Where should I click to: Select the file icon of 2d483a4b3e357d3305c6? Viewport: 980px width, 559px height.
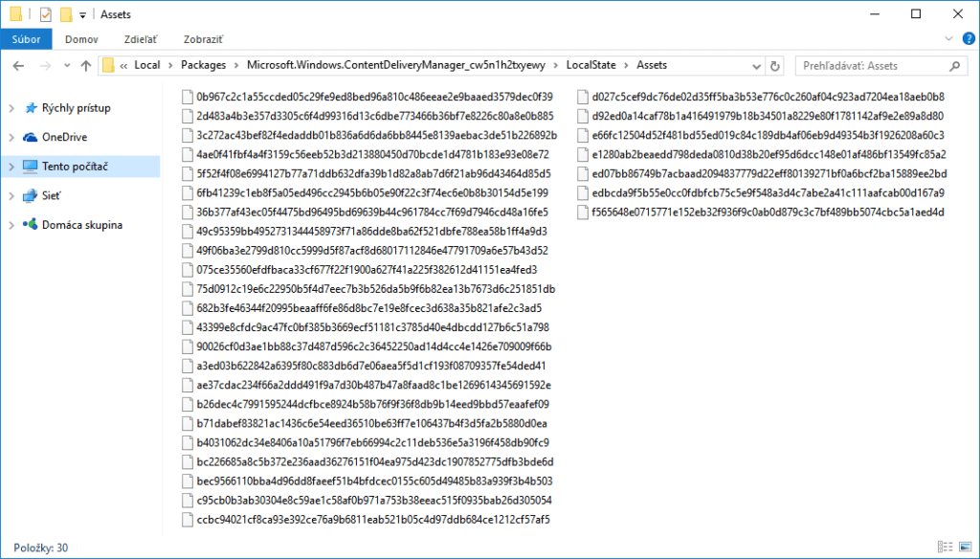[x=187, y=117]
